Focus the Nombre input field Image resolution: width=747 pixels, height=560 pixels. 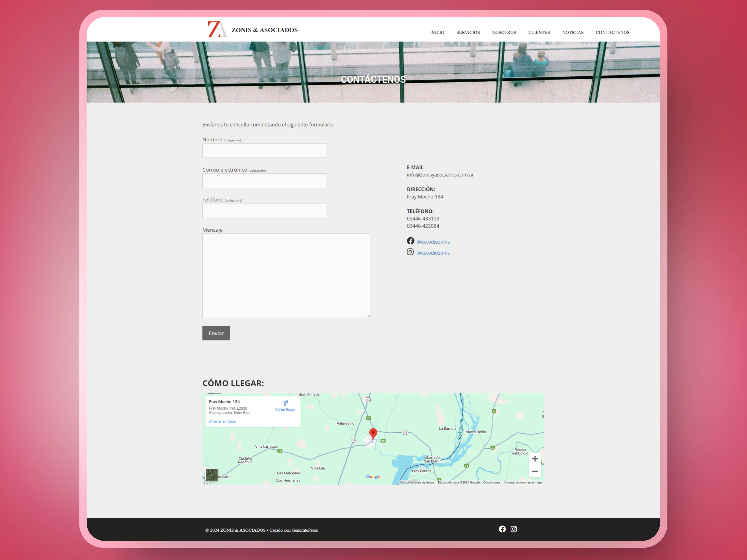[264, 150]
